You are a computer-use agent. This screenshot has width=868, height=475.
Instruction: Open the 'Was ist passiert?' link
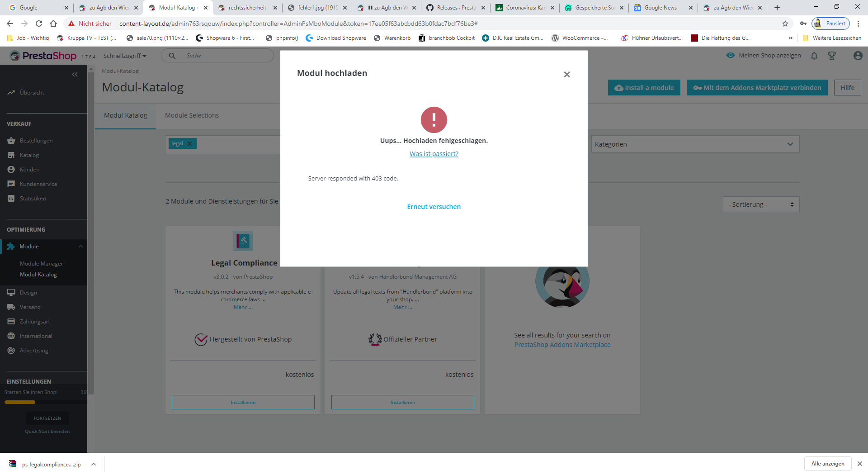pyautogui.click(x=434, y=154)
